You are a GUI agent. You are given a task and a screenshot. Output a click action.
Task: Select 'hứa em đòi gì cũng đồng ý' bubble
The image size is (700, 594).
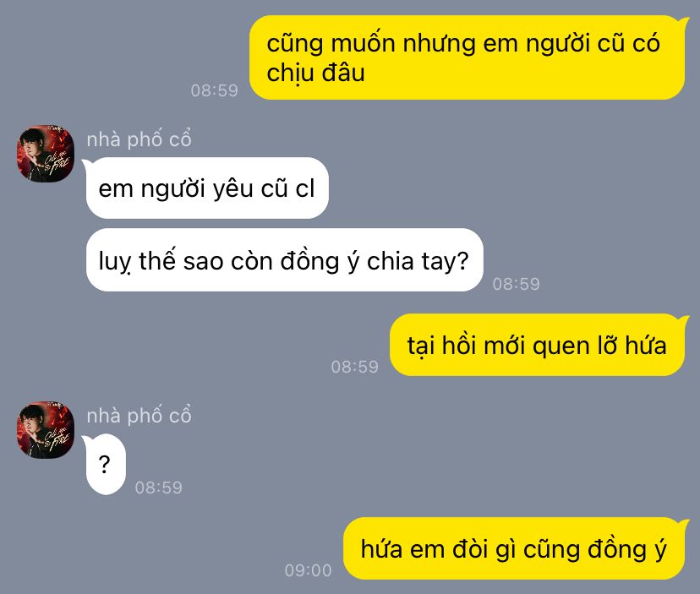click(x=514, y=548)
